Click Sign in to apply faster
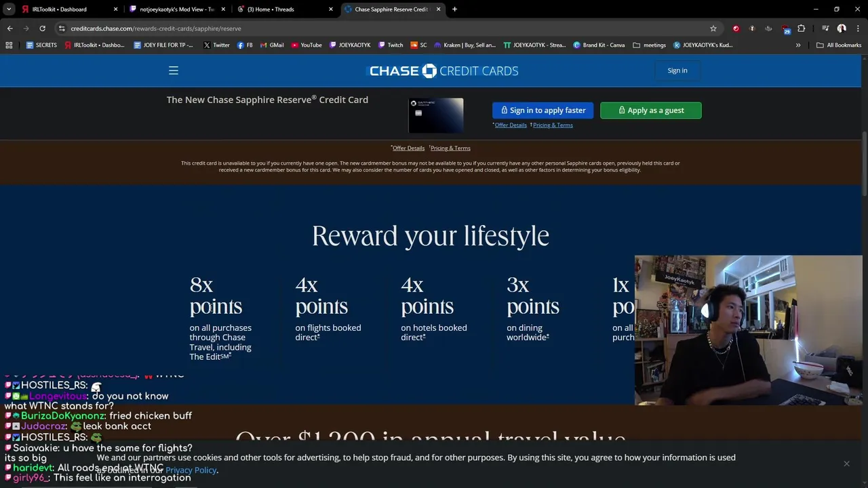Screen dimensions: 868x488 (543, 110)
